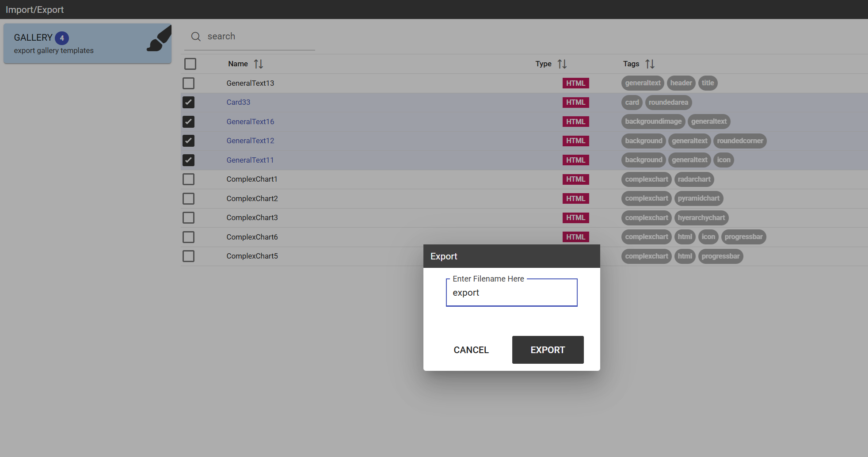
Task: Sort by Name arrows icon
Action: coord(259,64)
